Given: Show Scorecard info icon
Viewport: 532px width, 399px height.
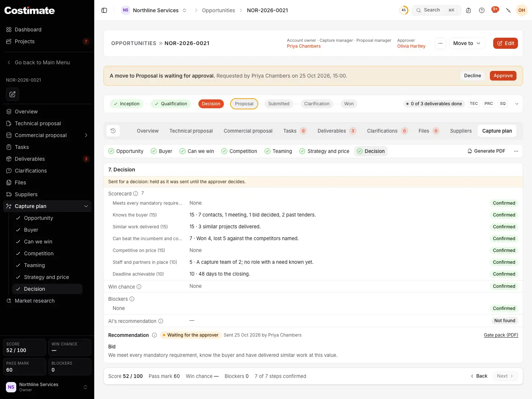Looking at the screenshot, I should [136, 194].
